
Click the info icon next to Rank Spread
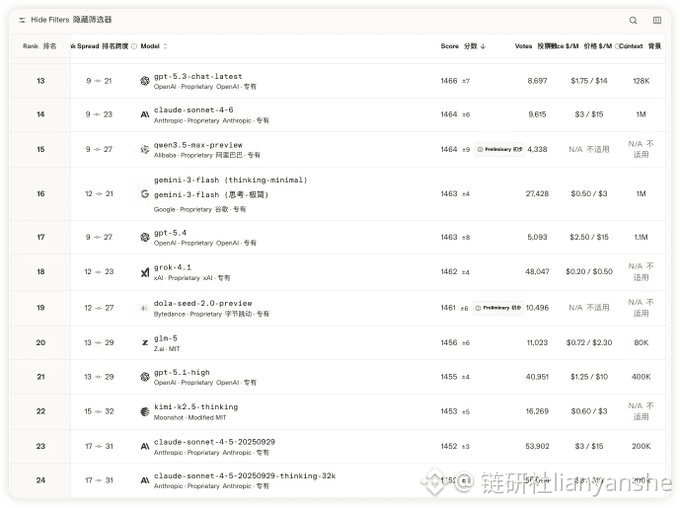pos(134,47)
